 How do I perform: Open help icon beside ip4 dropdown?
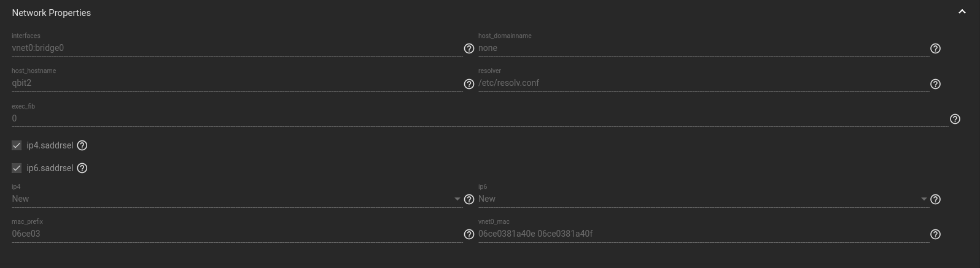tap(469, 199)
